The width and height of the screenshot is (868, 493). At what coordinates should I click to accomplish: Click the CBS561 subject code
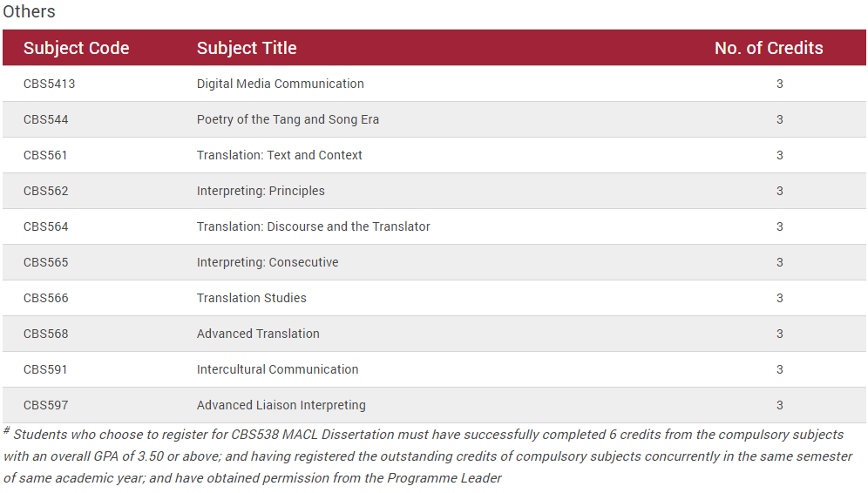(45, 155)
